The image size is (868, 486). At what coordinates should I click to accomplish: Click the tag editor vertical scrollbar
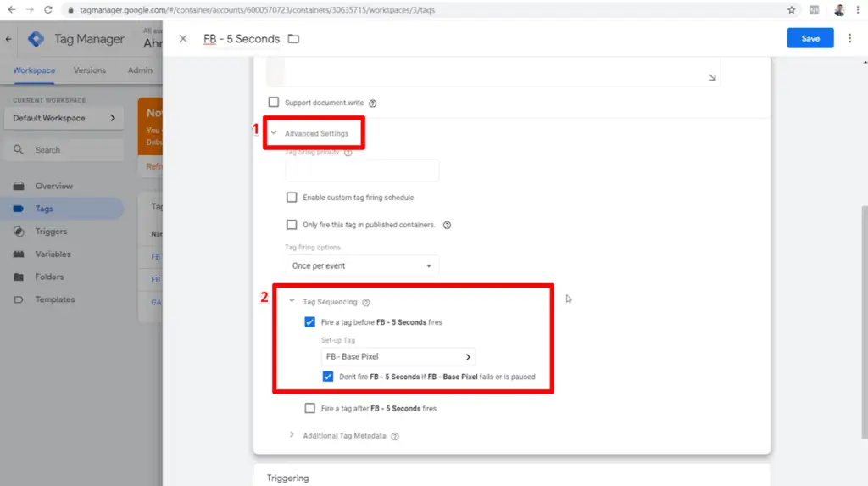pos(865,321)
